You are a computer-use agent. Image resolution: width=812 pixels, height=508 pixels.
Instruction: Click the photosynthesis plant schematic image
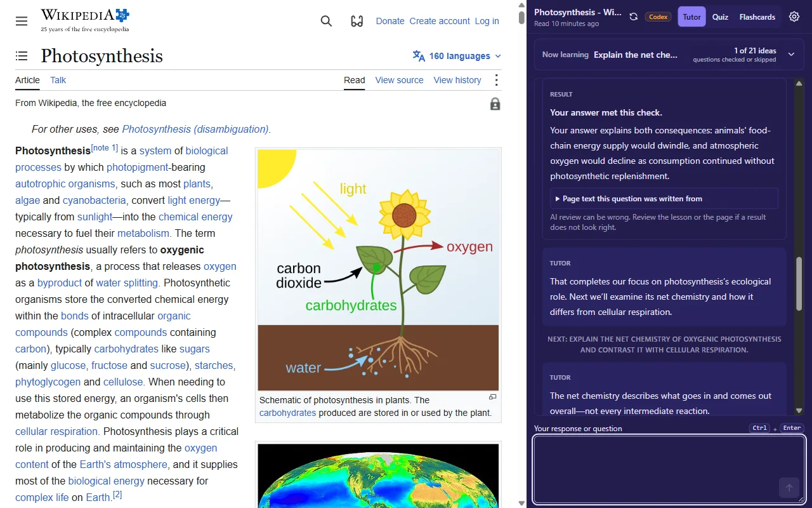click(x=378, y=269)
